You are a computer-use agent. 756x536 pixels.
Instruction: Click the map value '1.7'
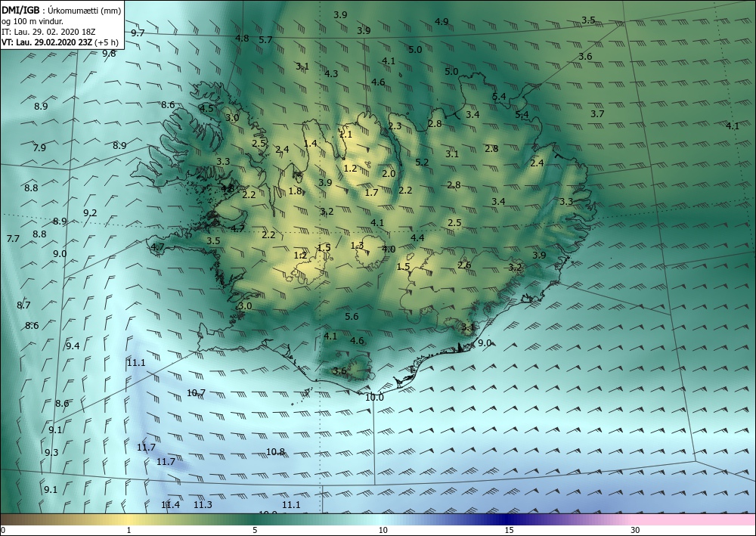(371, 192)
